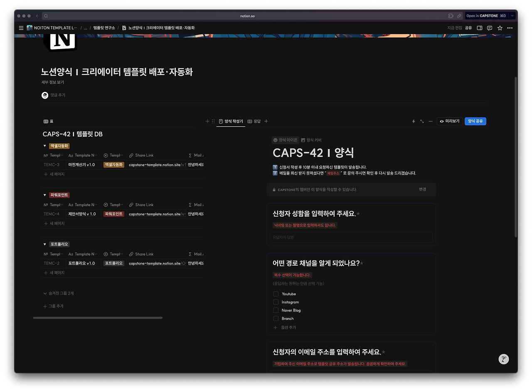Click the 미리보기 preview button
The width and height of the screenshot is (532, 392).
click(x=449, y=121)
